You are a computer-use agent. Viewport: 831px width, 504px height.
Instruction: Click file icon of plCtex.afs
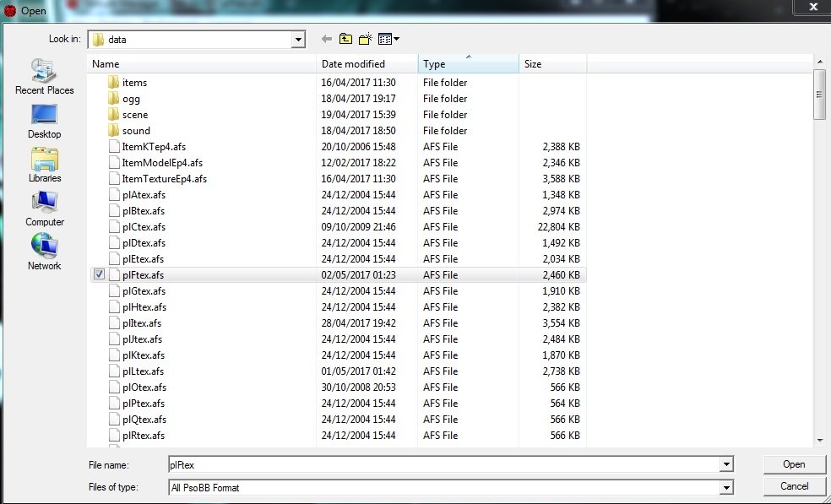point(114,227)
